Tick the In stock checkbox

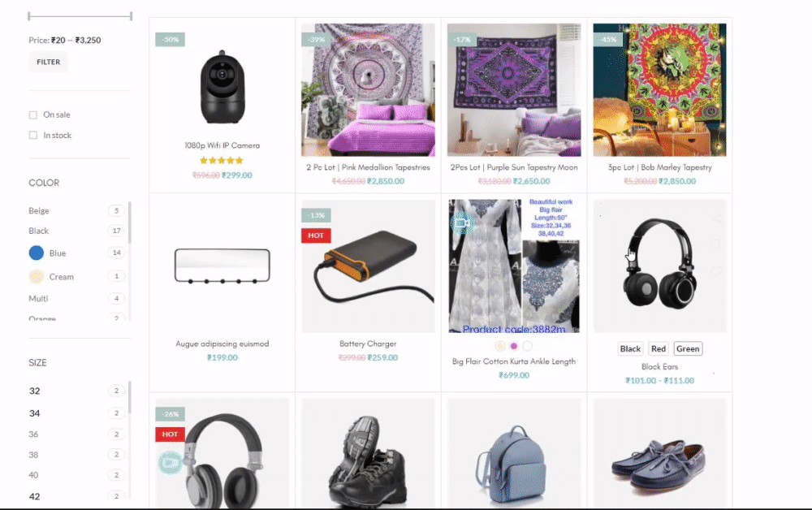point(33,135)
